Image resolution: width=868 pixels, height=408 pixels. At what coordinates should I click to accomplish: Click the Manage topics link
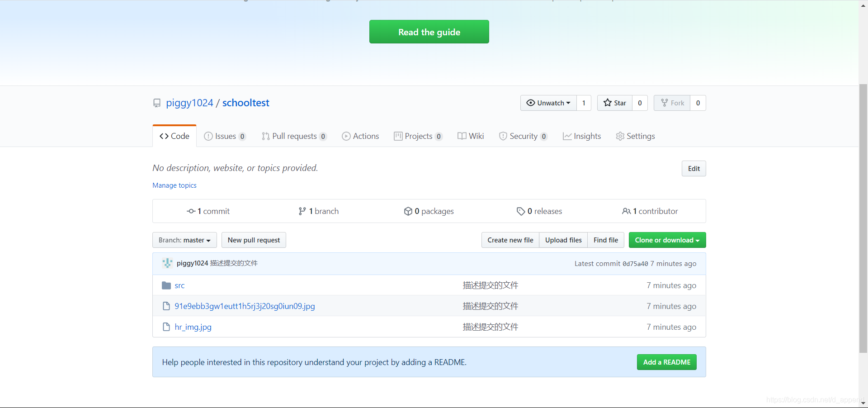(x=175, y=185)
